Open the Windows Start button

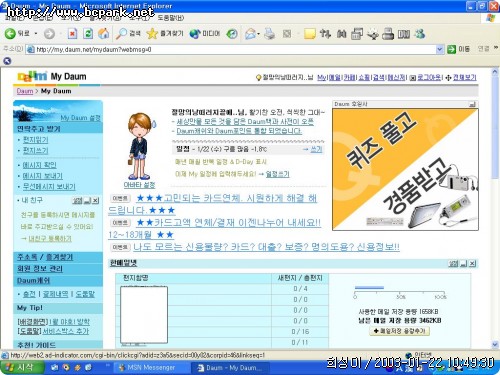pos(22,367)
